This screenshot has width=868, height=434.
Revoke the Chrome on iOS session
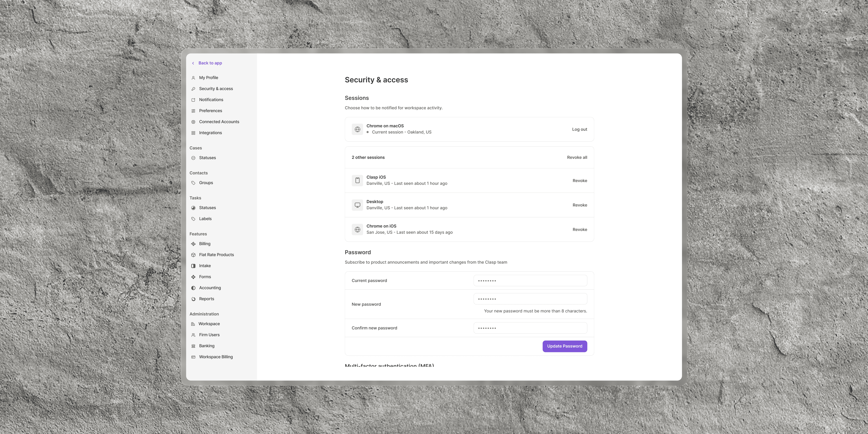pos(580,230)
